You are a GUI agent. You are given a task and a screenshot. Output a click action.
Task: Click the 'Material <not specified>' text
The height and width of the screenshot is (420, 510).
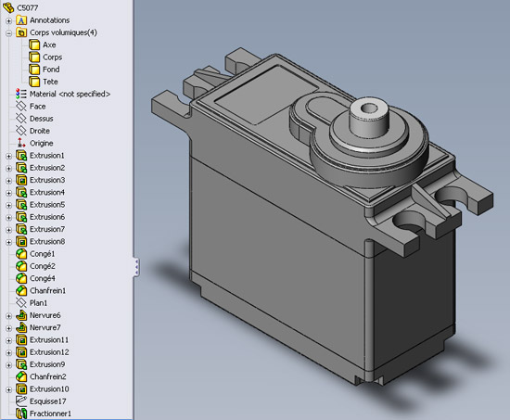point(70,94)
